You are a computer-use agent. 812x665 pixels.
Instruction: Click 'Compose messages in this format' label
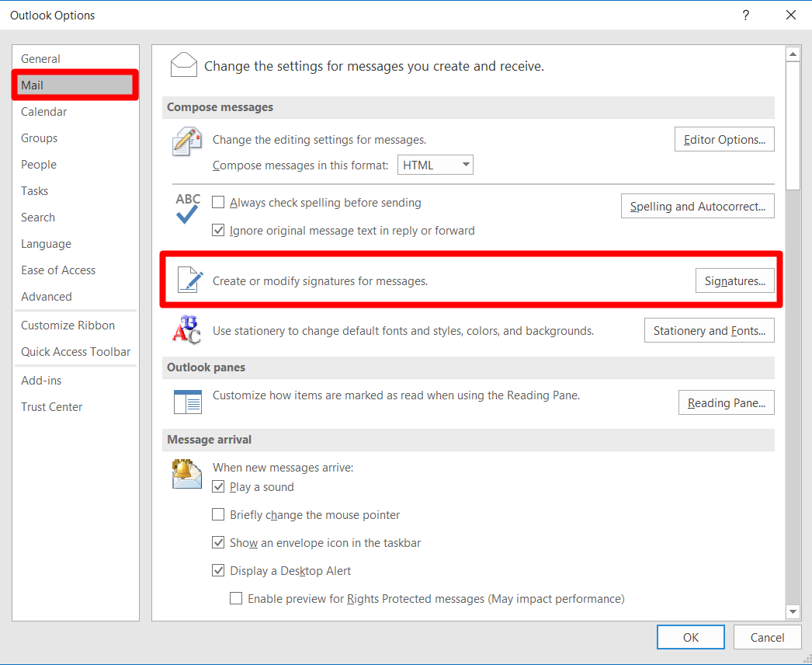pos(300,165)
